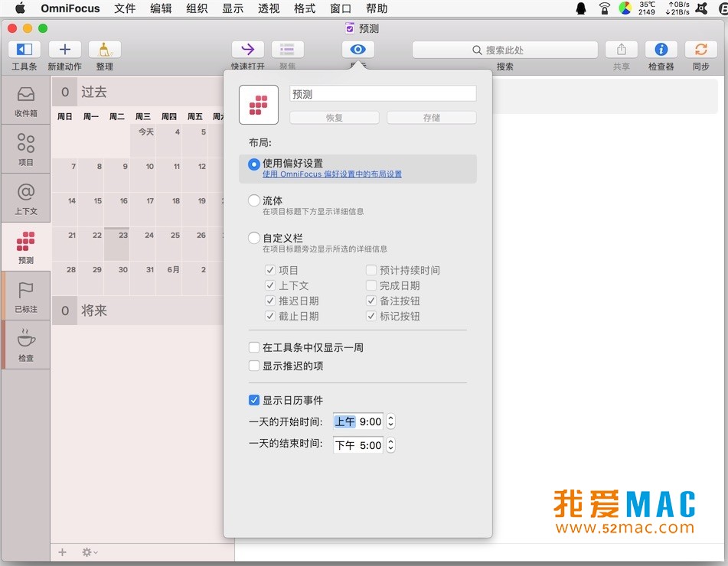Screen dimensions: 728x566
Task: Enable 在工具条中仅显示一周 checkbox
Action: coord(254,347)
